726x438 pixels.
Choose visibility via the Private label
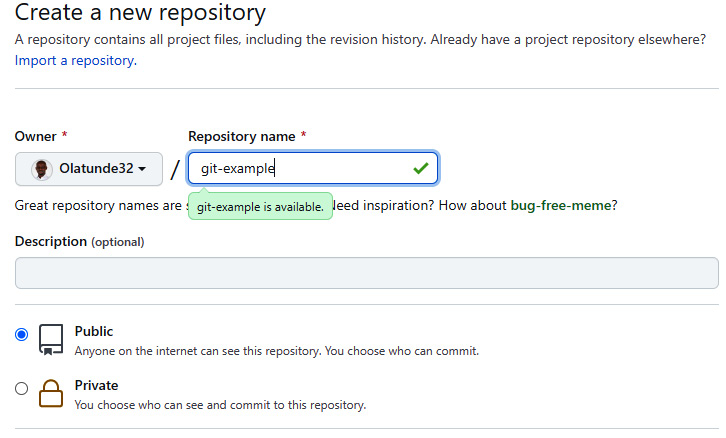[x=96, y=385]
